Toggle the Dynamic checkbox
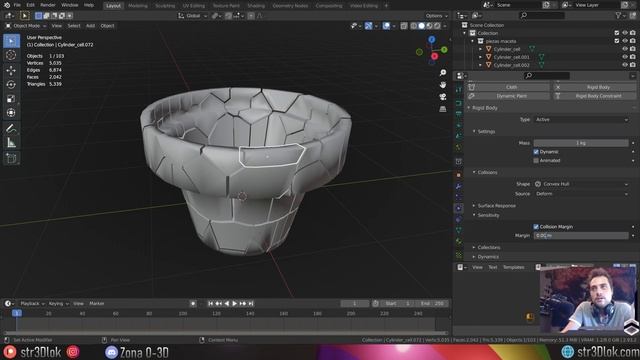The width and height of the screenshot is (640, 360). coord(536,152)
